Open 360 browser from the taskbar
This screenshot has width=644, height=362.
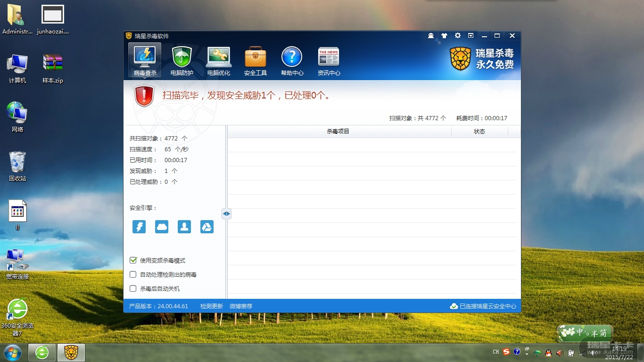tap(42, 353)
